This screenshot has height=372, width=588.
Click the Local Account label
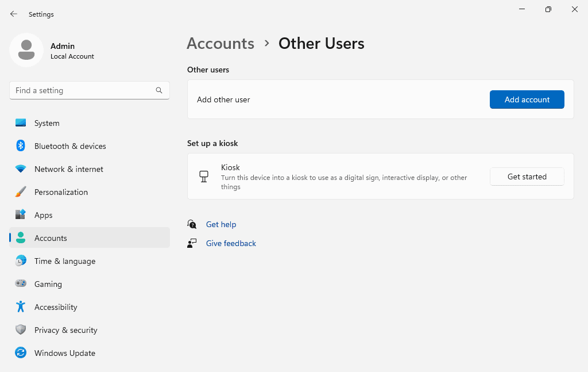point(72,56)
